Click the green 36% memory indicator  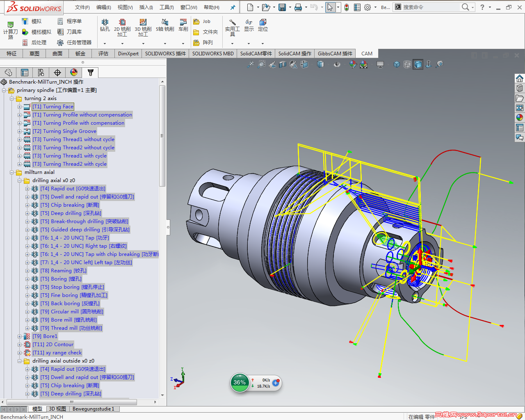coord(240,383)
